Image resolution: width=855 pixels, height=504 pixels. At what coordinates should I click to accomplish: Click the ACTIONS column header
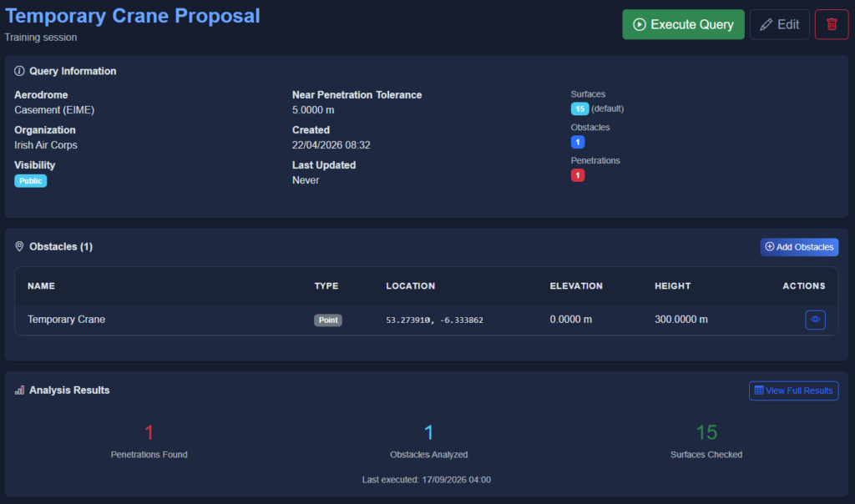coord(804,286)
